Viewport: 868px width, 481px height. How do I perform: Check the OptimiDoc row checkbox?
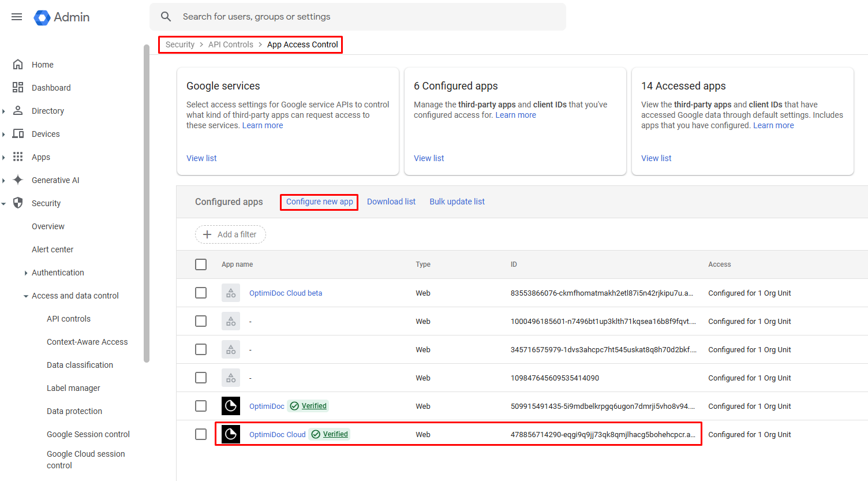point(201,406)
